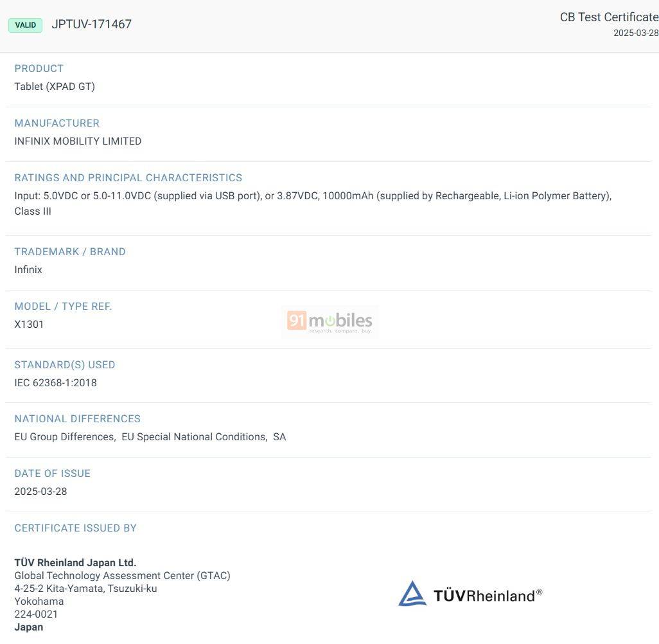Screen dimensions: 659x644
Task: Select issue date 2025-03-28 under DATE OF ISSUE
Action: [40, 492]
